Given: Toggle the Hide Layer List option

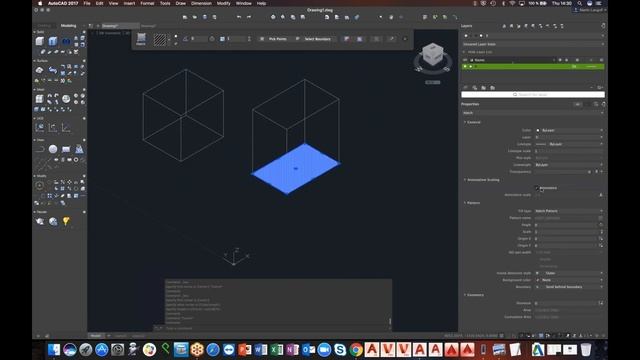Looking at the screenshot, I should click(477, 52).
